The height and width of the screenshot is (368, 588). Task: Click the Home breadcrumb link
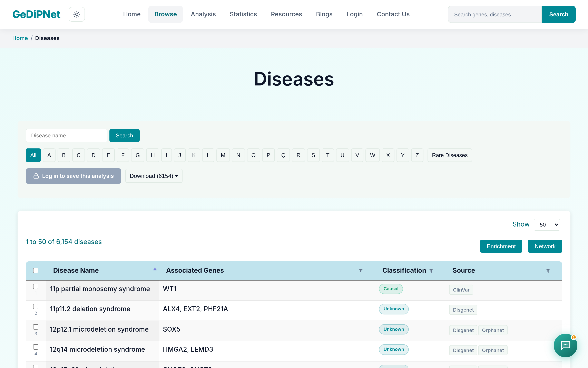point(20,38)
